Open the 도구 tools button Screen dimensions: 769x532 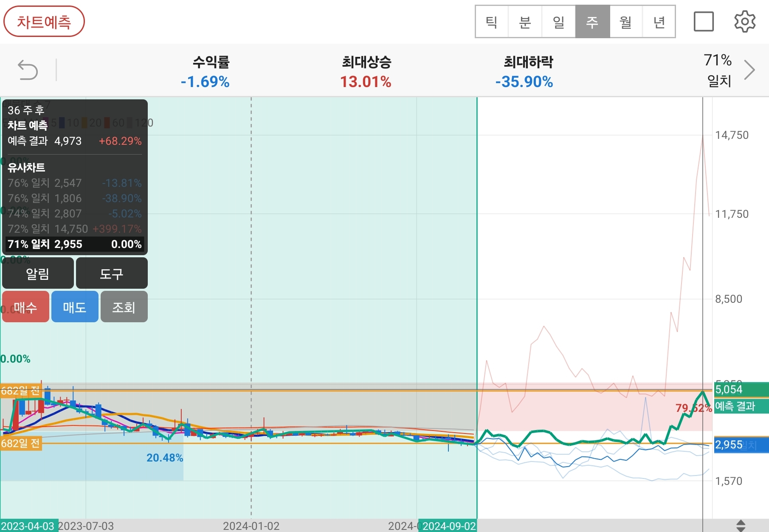(112, 273)
